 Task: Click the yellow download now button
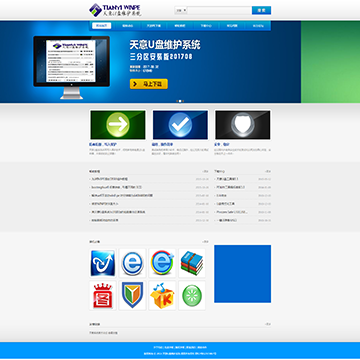coord(149,84)
